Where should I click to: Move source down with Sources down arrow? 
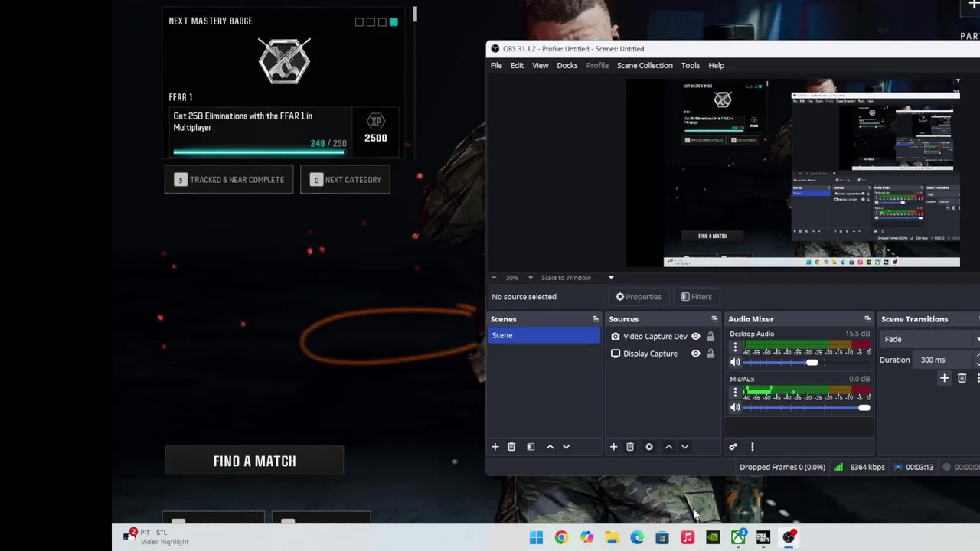point(685,447)
